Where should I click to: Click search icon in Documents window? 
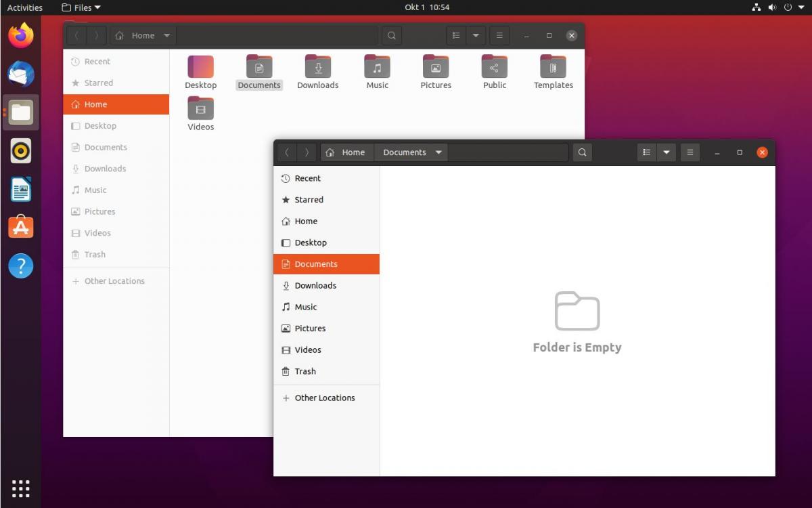click(x=582, y=152)
